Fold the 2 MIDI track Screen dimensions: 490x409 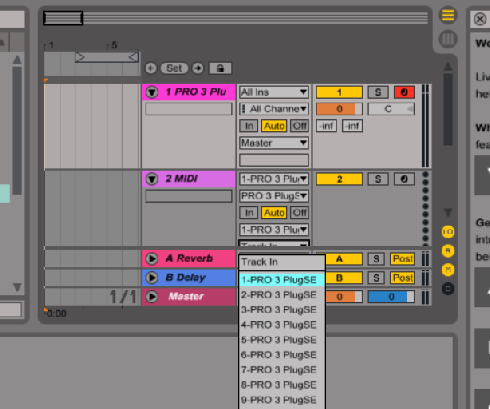click(152, 179)
